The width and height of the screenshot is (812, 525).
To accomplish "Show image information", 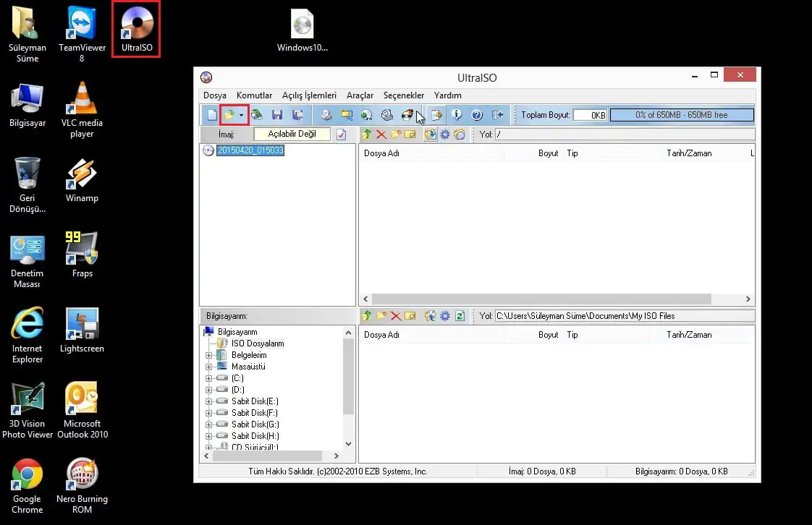I will point(458,114).
